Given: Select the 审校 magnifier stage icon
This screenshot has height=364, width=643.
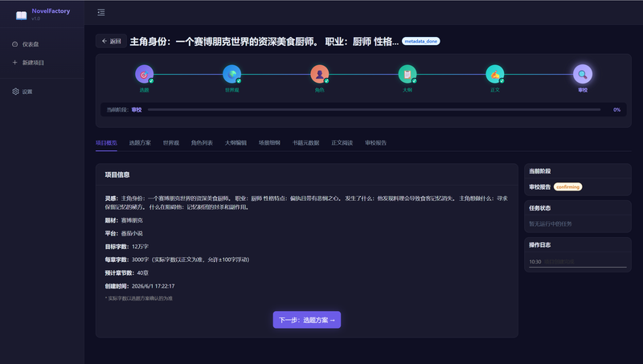Looking at the screenshot, I should tap(583, 74).
